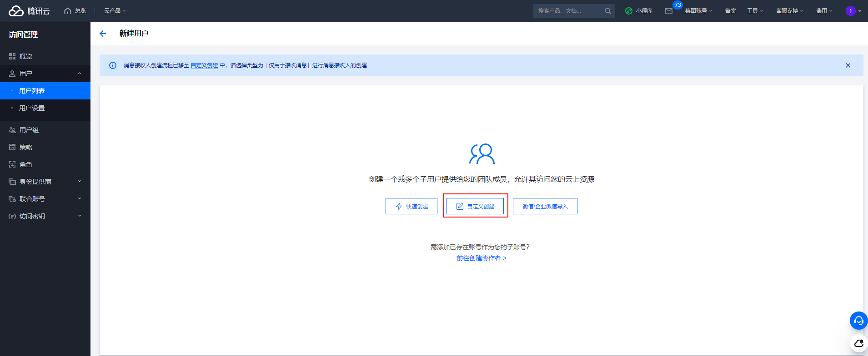Click the 访问管理 sidebar title

(23, 35)
